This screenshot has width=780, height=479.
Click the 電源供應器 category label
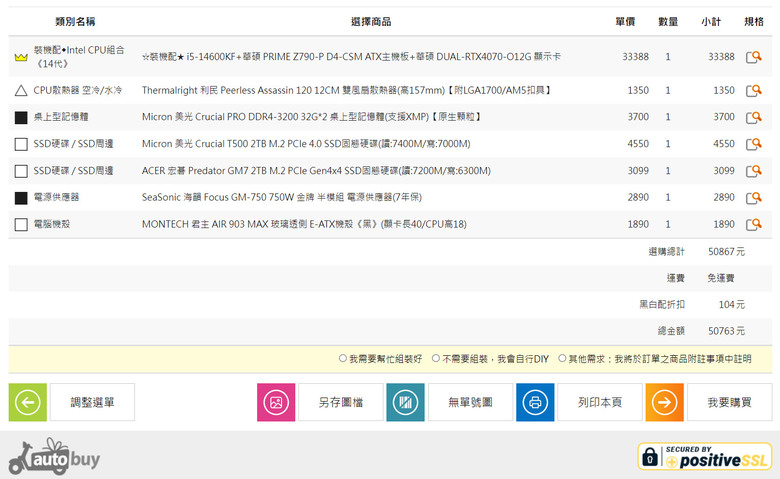tap(56, 197)
